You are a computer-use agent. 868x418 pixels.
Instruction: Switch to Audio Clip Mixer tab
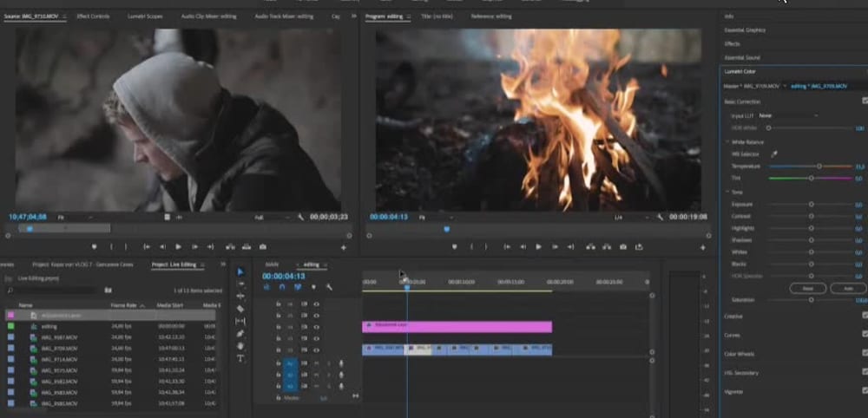[208, 16]
